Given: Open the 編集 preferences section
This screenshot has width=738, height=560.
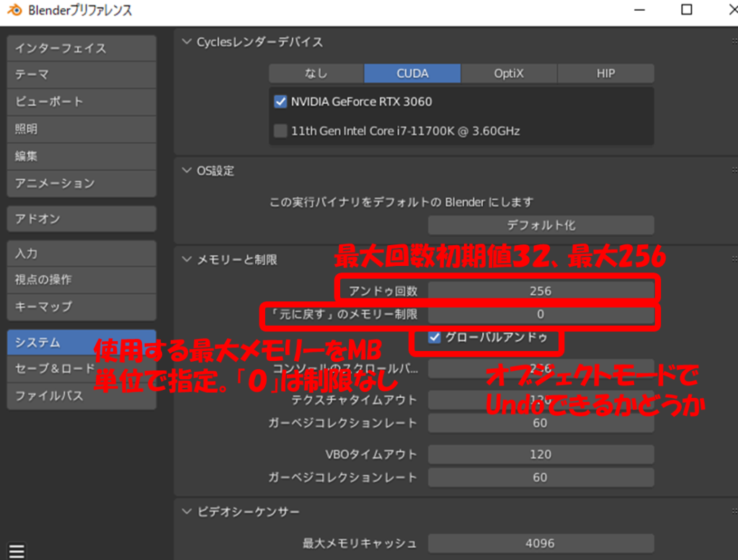Looking at the screenshot, I should tap(81, 156).
